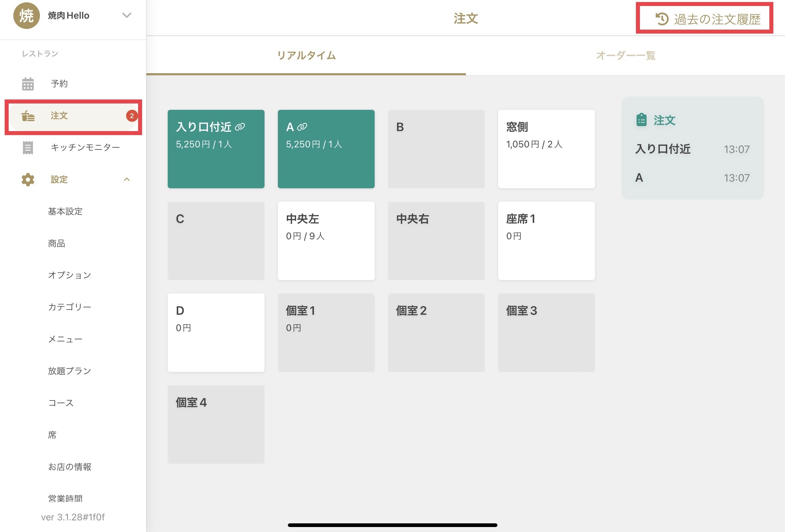The width and height of the screenshot is (785, 532).
Task: Open the 中央左 table card
Action: pos(326,241)
